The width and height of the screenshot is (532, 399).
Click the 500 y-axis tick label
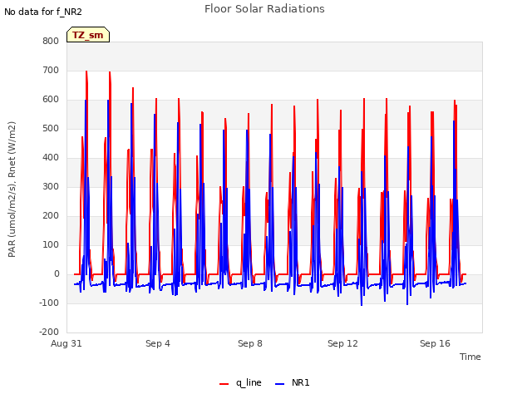(x=51, y=129)
